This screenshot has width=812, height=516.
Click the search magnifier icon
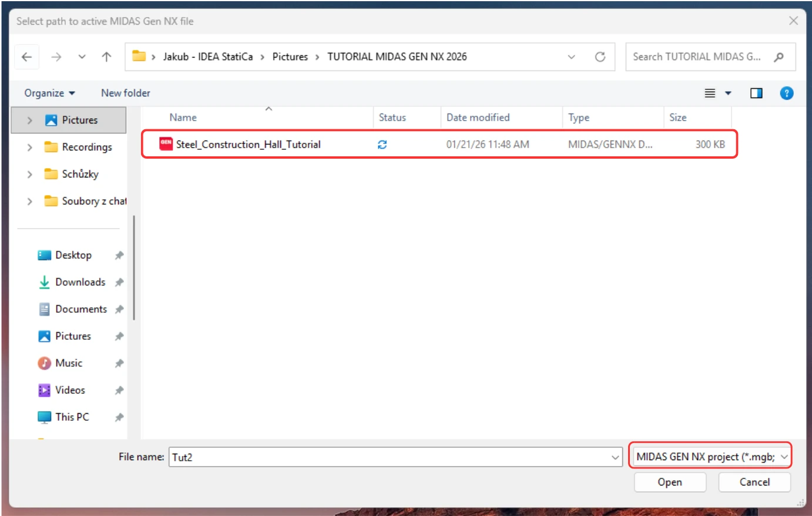click(779, 57)
